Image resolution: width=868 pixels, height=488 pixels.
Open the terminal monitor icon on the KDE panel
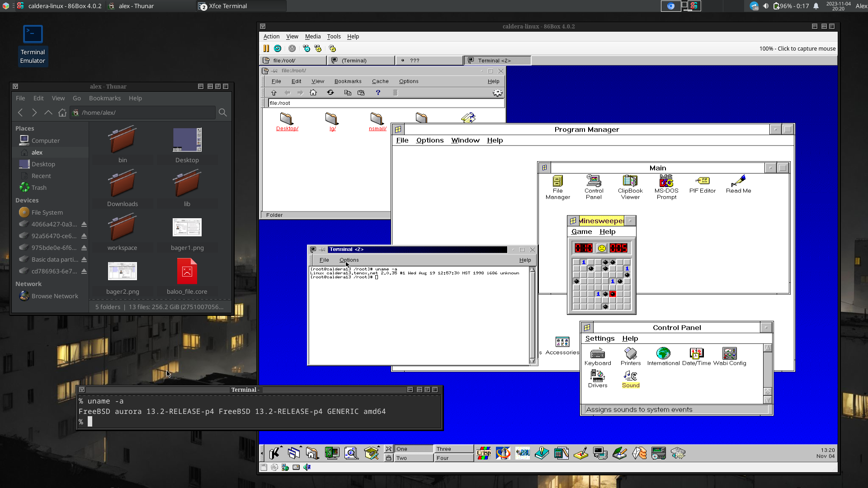(600, 453)
